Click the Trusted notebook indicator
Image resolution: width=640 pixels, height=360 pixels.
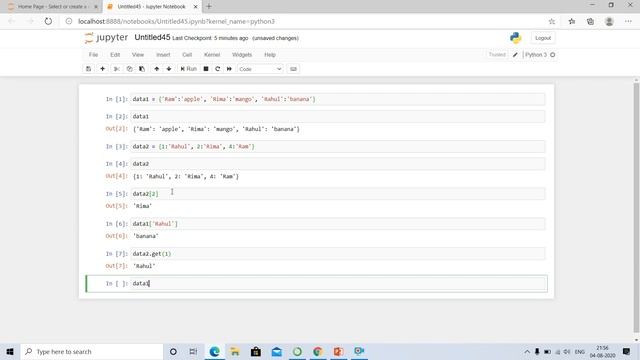(x=497, y=55)
